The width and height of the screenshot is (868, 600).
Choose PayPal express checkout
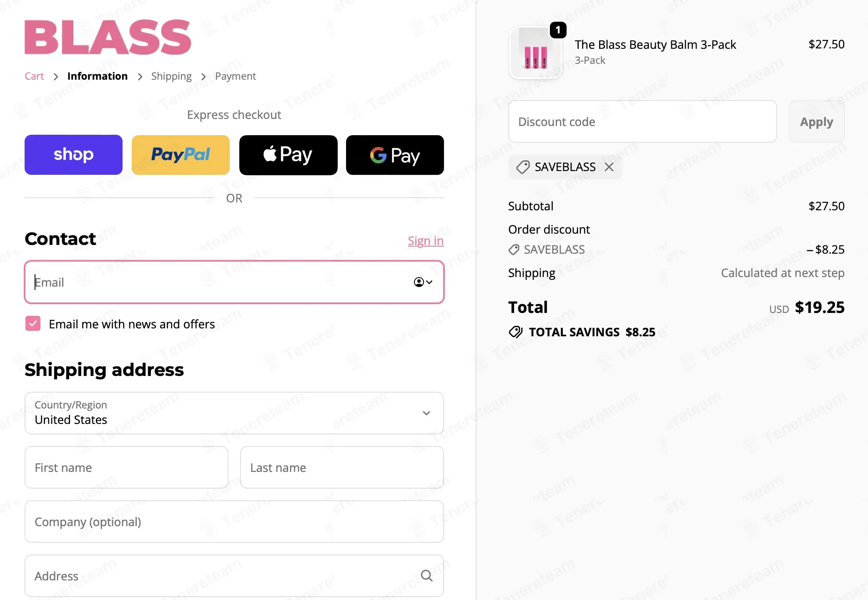click(x=181, y=155)
